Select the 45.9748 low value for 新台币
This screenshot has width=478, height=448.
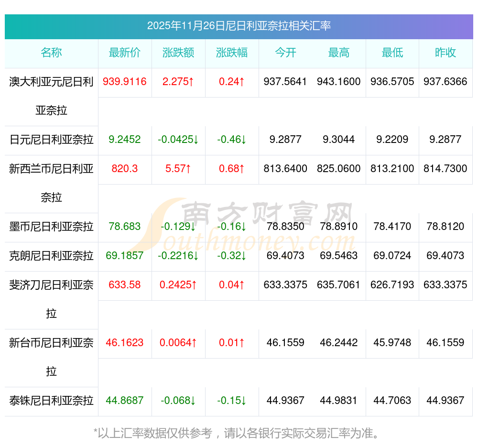point(392,343)
